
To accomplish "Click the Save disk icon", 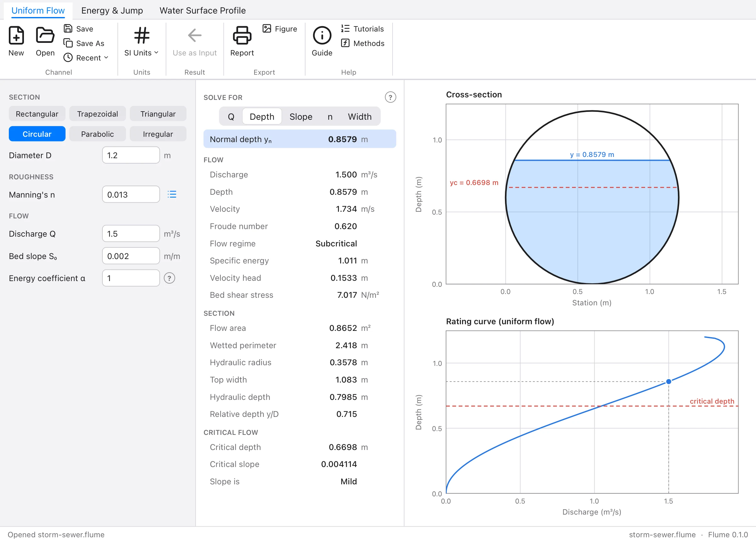I will pyautogui.click(x=68, y=29).
